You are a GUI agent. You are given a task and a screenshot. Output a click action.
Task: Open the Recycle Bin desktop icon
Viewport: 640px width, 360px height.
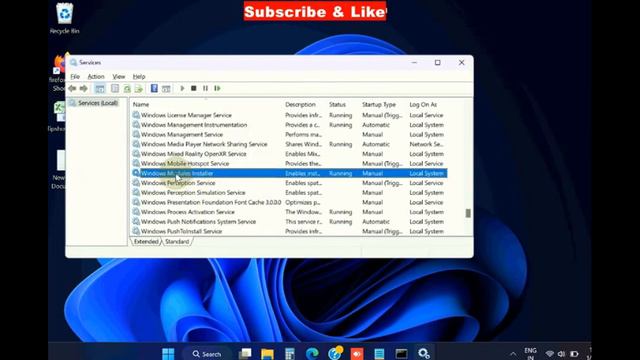(x=64, y=18)
